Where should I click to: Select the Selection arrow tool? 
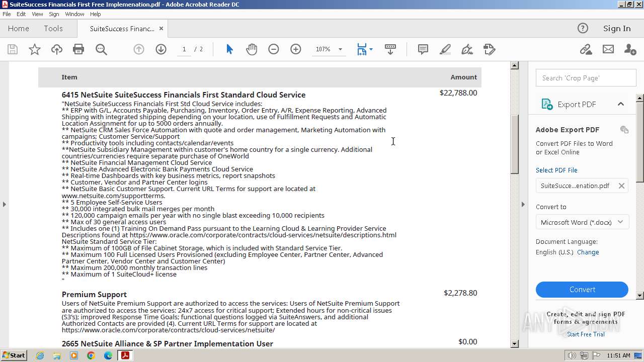pos(229,49)
